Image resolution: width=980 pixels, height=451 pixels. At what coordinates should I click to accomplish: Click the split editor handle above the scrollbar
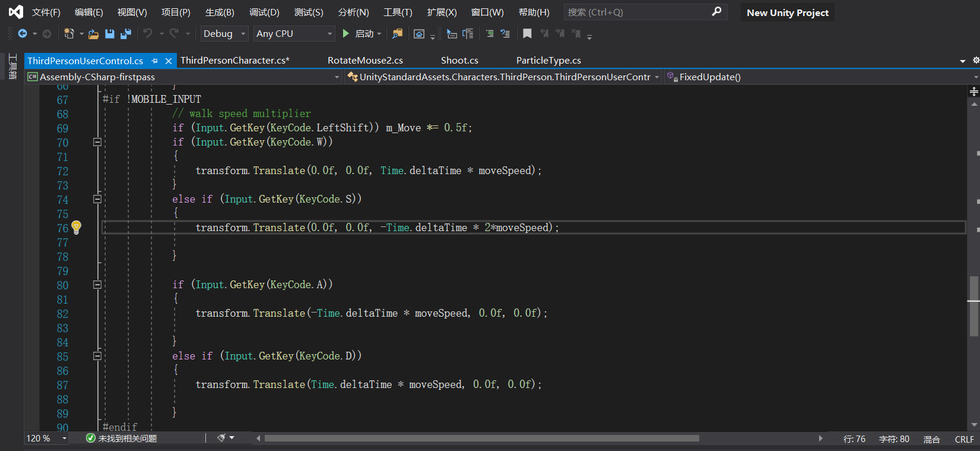973,92
